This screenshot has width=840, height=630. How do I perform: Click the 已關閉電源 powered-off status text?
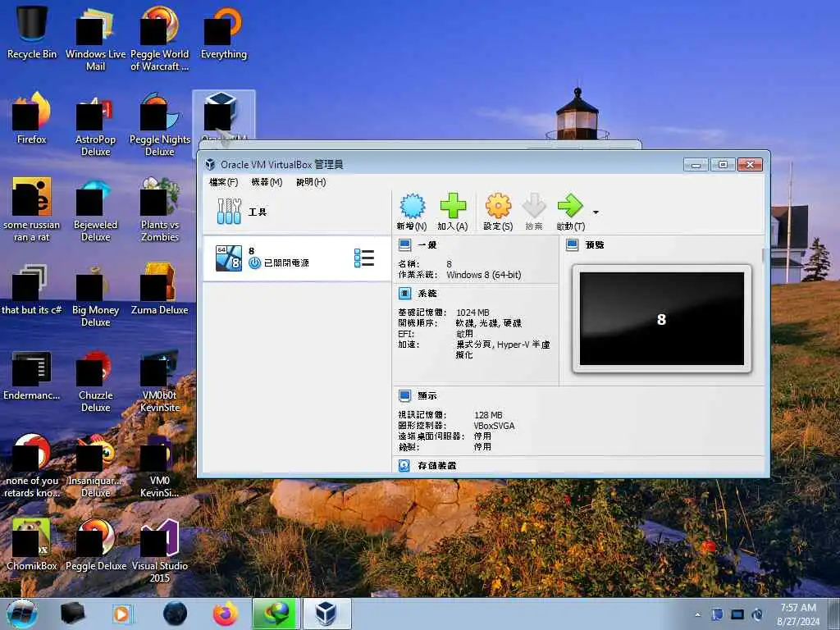pyautogui.click(x=286, y=263)
